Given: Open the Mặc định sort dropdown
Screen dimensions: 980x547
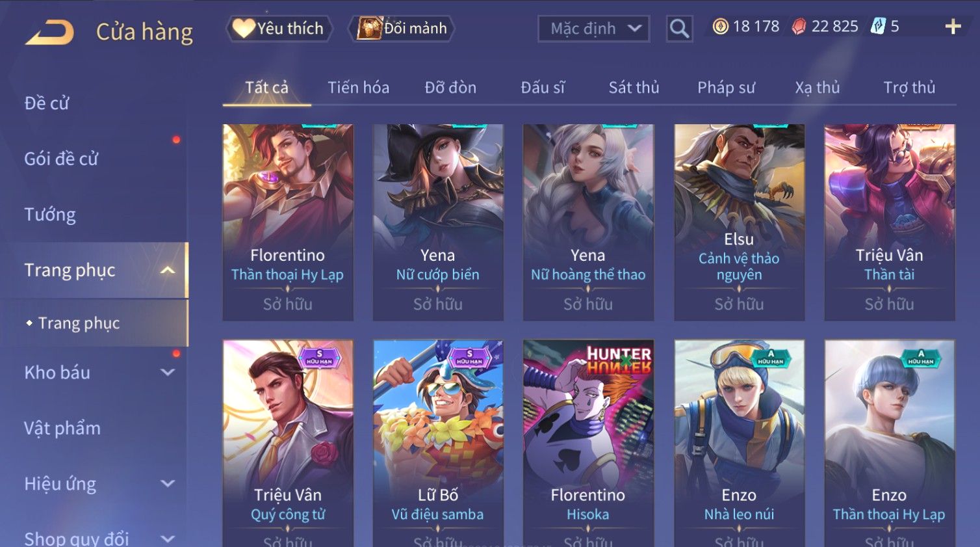Looking at the screenshot, I should pyautogui.click(x=594, y=29).
